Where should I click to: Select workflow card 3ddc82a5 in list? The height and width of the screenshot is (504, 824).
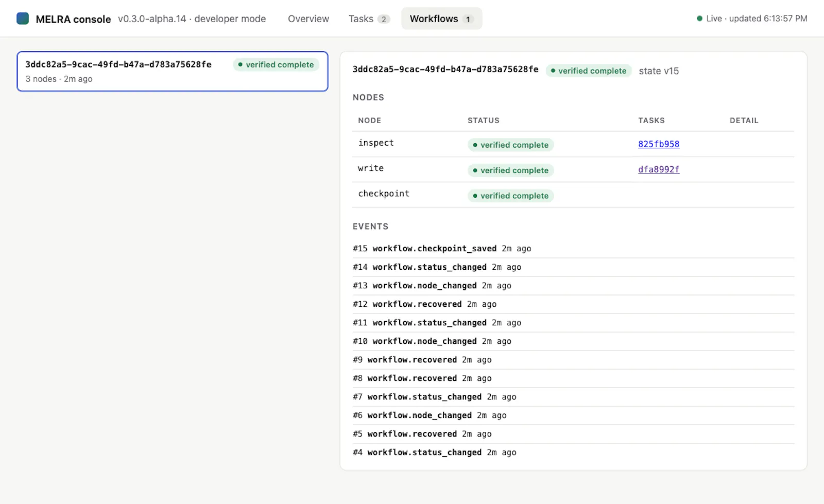pyautogui.click(x=173, y=72)
